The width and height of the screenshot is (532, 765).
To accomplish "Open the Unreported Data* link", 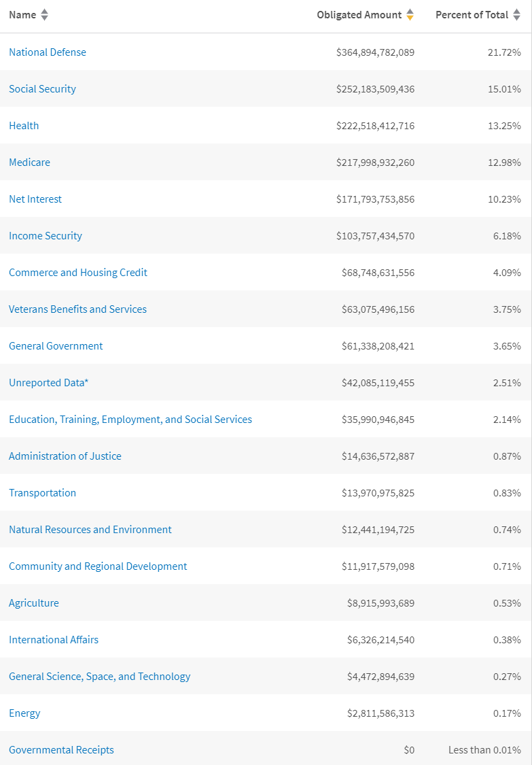I will (48, 383).
